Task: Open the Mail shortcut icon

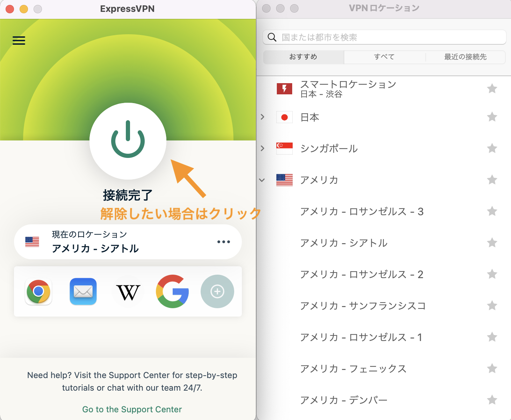Action: coord(83,291)
